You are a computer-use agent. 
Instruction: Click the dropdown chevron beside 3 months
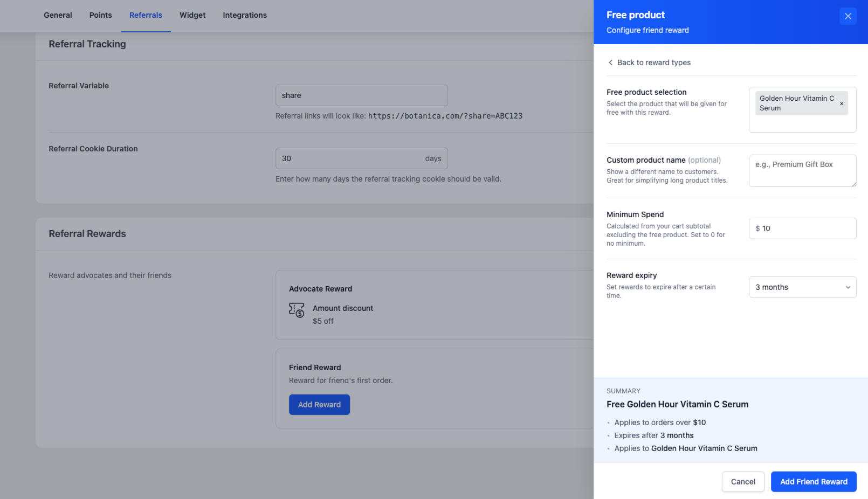(x=848, y=287)
